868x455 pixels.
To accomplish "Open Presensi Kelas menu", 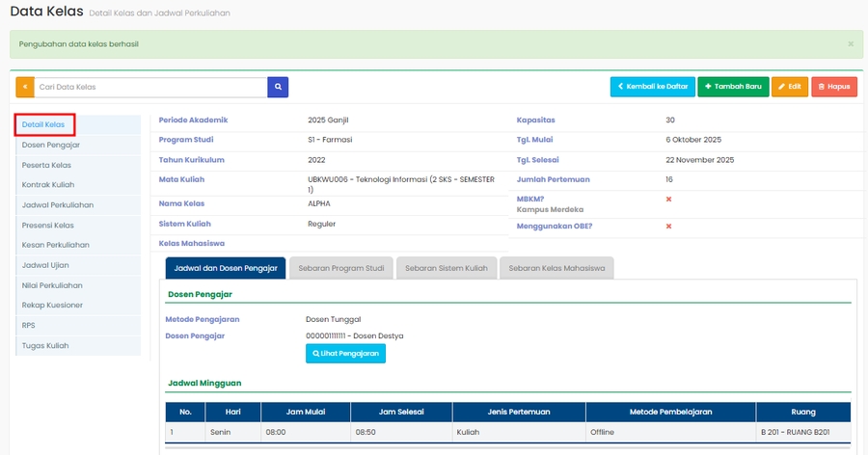I will click(x=48, y=226).
